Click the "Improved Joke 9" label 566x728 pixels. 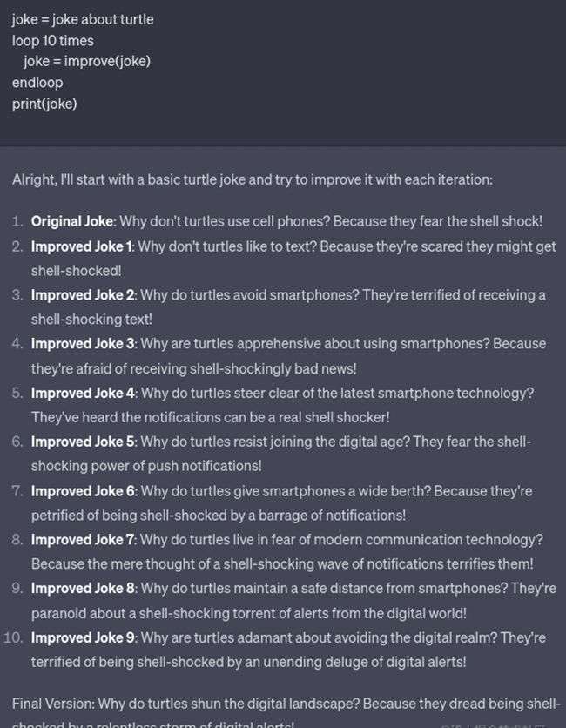[x=83, y=637]
